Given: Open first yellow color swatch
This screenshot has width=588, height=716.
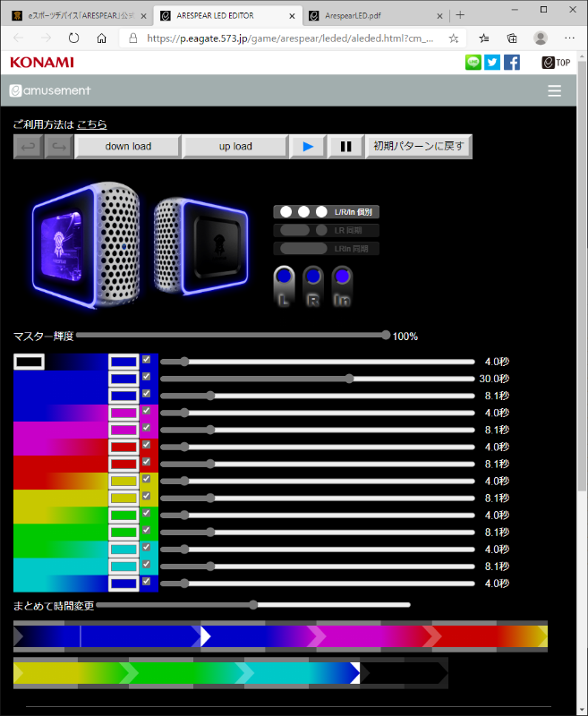Looking at the screenshot, I should (124, 481).
